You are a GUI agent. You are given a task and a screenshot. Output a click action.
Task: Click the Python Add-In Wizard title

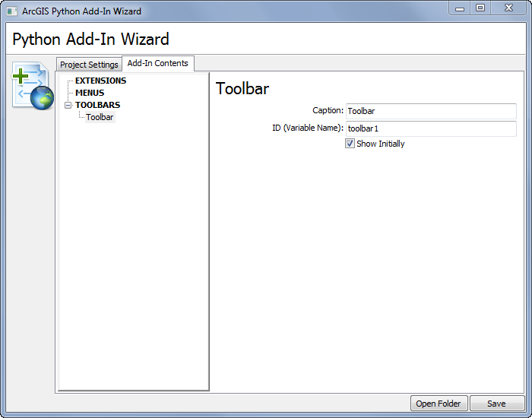coord(90,40)
